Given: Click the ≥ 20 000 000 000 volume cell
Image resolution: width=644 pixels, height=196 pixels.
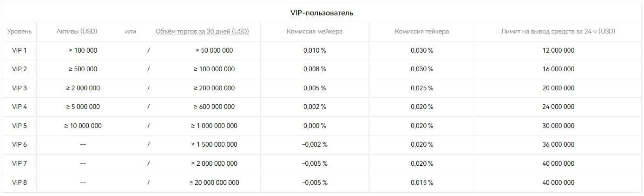Looking at the screenshot, I should (x=214, y=182).
